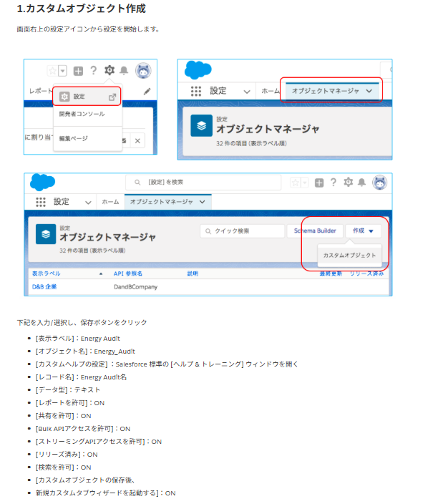Click the pencil edit icon beside the gear menu
The image size is (438, 504).
tap(147, 92)
